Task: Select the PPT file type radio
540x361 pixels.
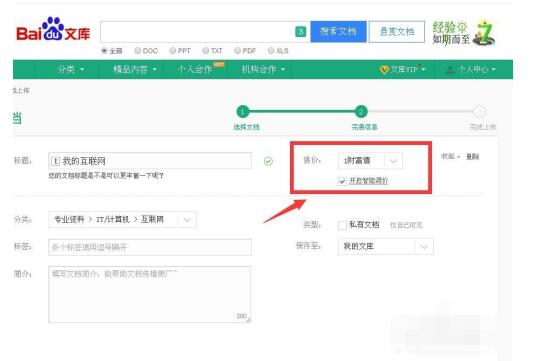Action: tap(173, 51)
